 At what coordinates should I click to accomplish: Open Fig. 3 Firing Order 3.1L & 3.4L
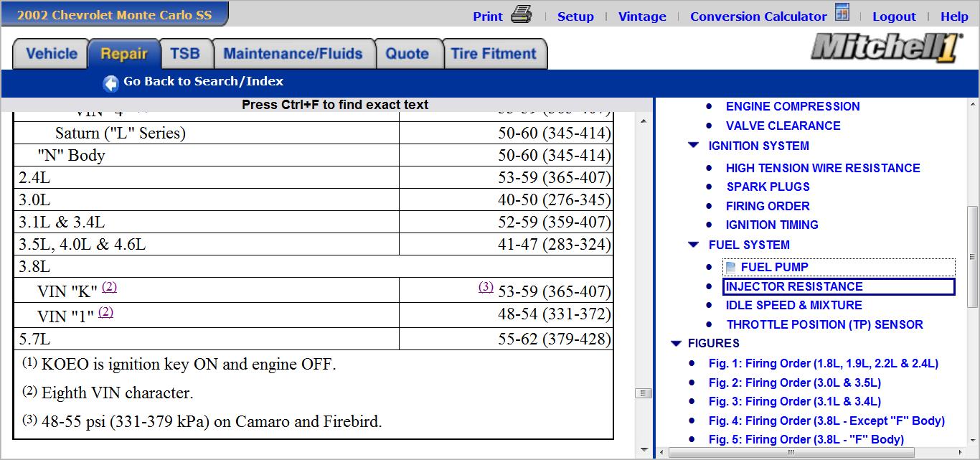(x=795, y=401)
